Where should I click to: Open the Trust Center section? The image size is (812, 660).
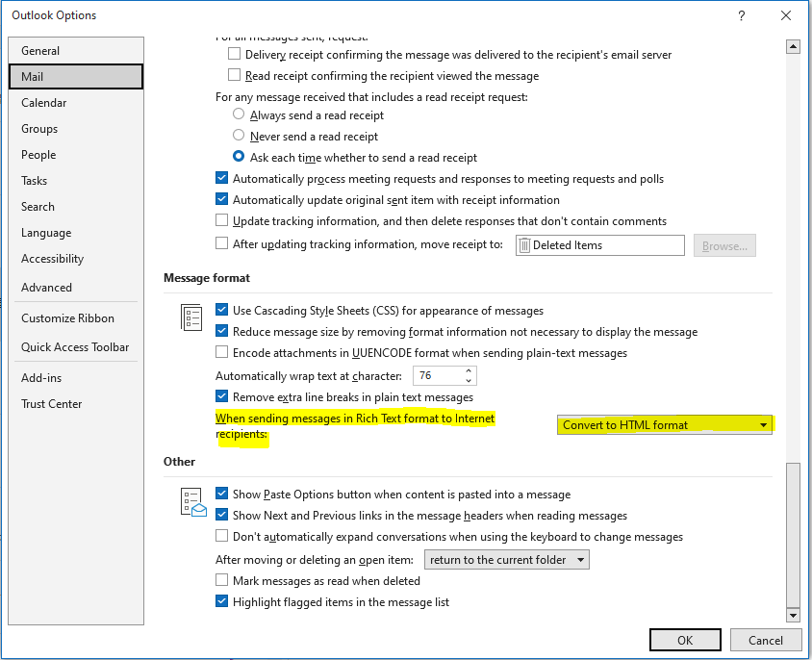click(52, 403)
